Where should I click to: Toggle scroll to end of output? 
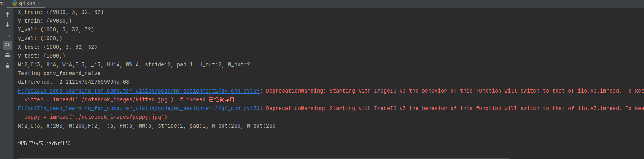(8, 45)
